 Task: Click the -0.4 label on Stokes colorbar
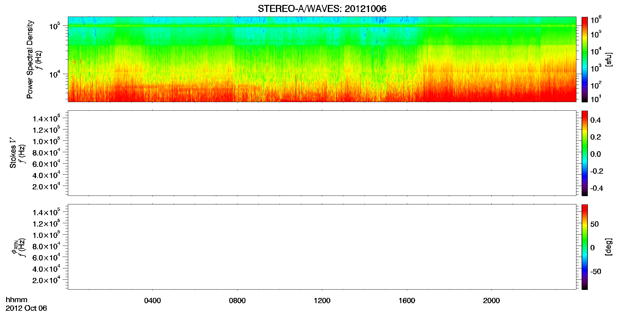(597, 188)
